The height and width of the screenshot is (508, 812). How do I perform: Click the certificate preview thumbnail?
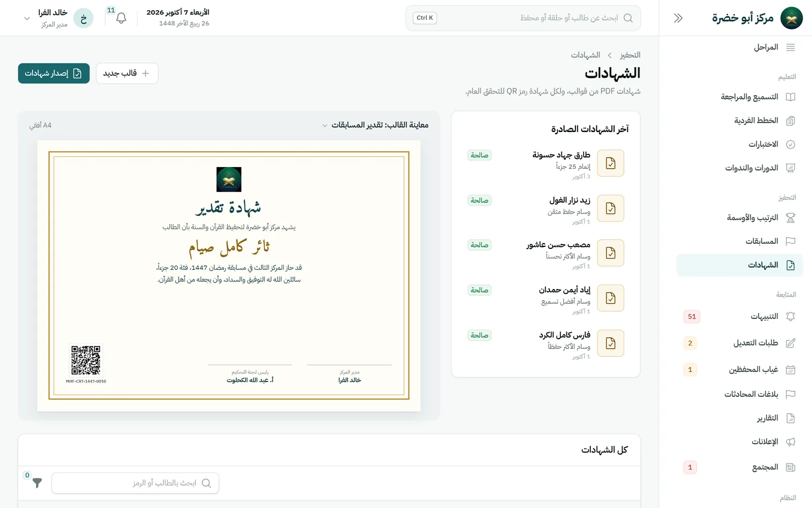[229, 276]
